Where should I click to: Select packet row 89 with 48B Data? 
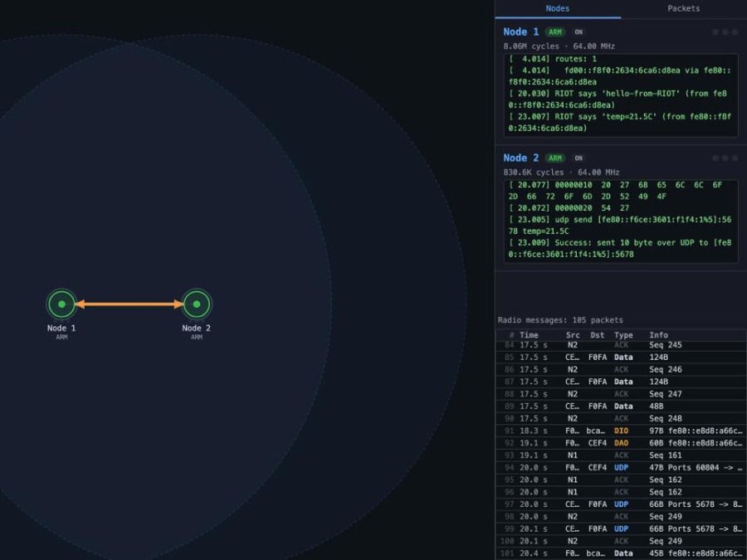pyautogui.click(x=621, y=407)
